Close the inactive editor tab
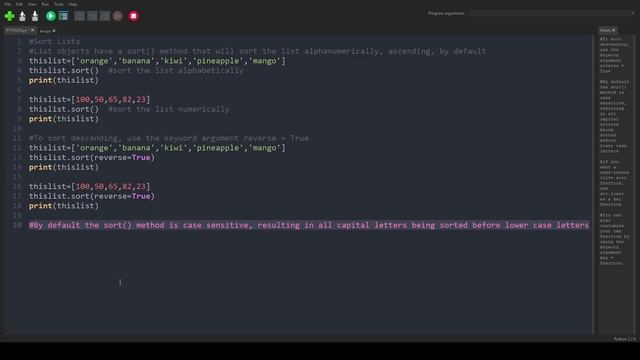Image resolution: width=640 pixels, height=360 pixels. 54,31
